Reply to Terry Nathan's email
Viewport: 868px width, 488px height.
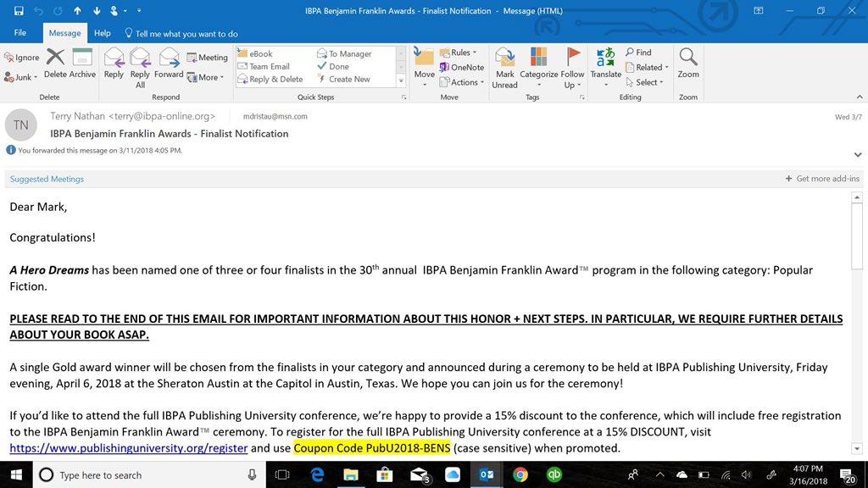tap(114, 64)
